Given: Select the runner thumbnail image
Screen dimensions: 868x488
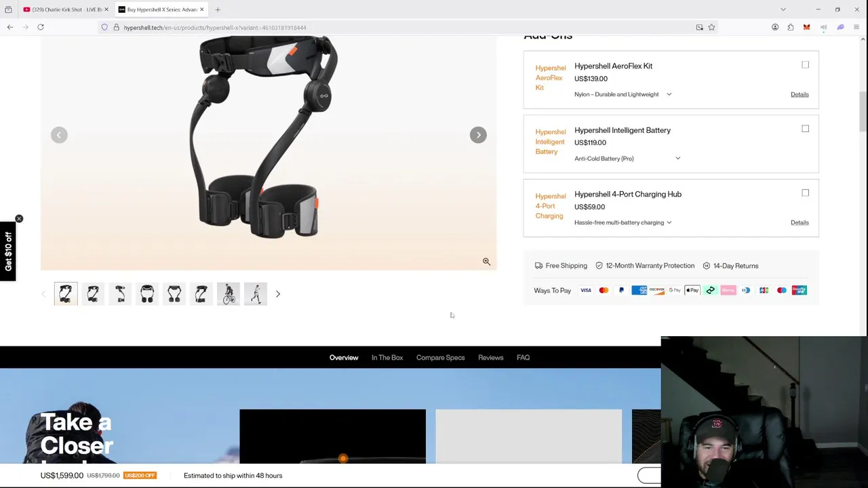Looking at the screenshot, I should (x=256, y=294).
